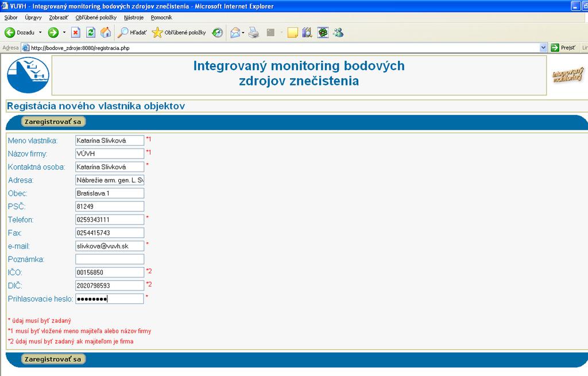The width and height of the screenshot is (588, 376).
Task: Click the Prejsť go button
Action: point(563,48)
